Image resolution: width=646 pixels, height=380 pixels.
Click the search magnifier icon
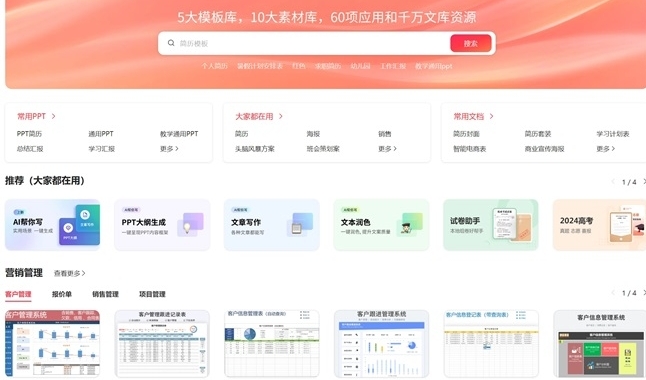[x=171, y=43]
